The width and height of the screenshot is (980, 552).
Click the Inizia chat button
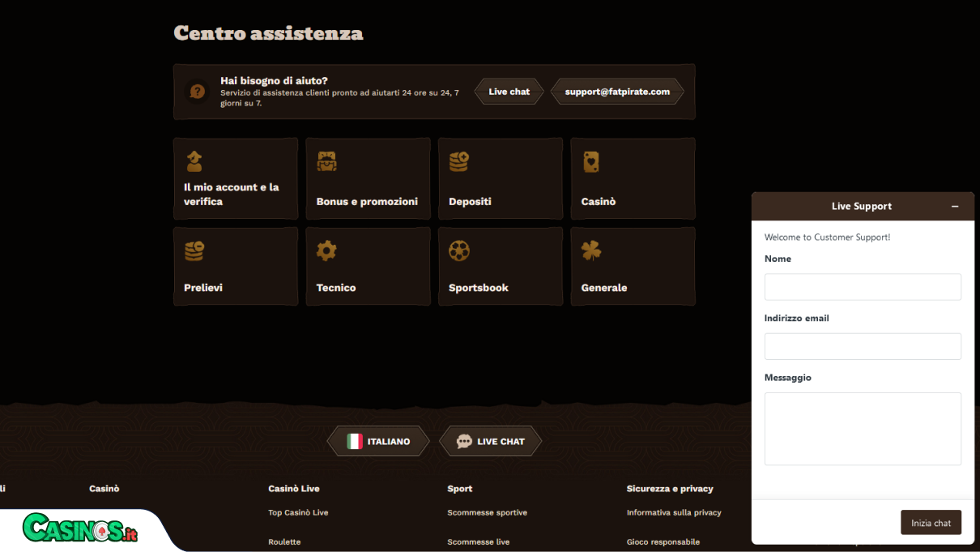[x=931, y=523]
